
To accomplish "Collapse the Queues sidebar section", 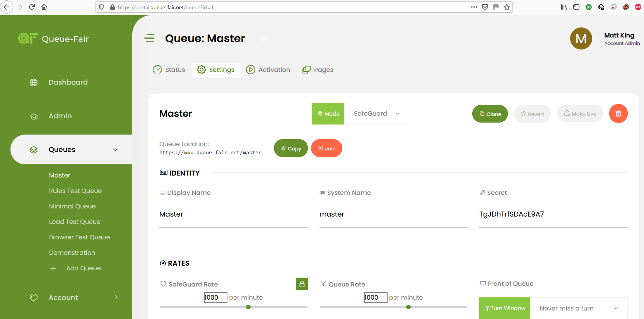I will pyautogui.click(x=115, y=150).
